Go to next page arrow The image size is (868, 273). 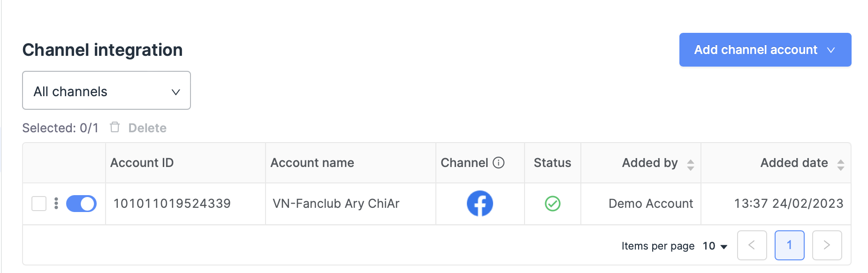click(827, 245)
